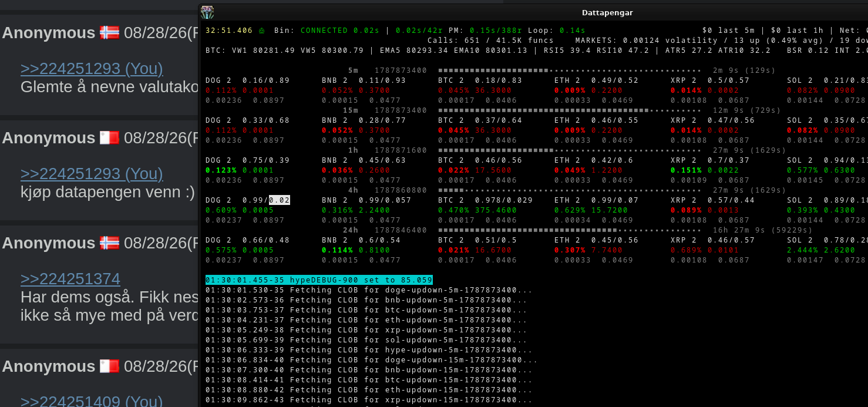The image size is (868, 407).
Task: Click 'XRP 2 0.47/0.56' in the 15m section
Action: [712, 120]
